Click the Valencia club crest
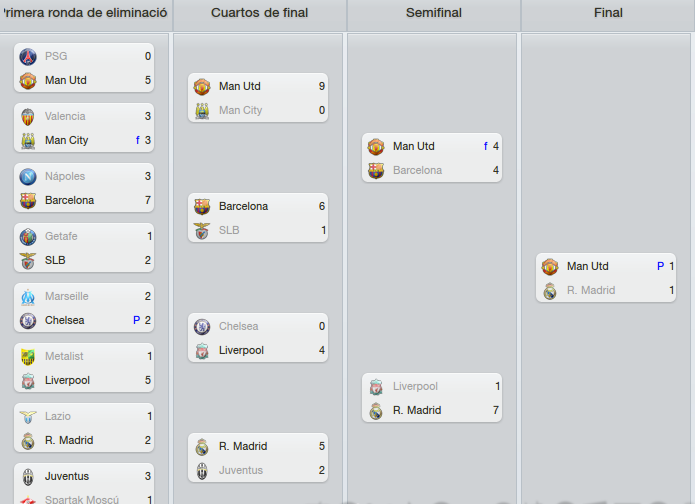Viewport: 695px width, 504px height. click(x=28, y=117)
